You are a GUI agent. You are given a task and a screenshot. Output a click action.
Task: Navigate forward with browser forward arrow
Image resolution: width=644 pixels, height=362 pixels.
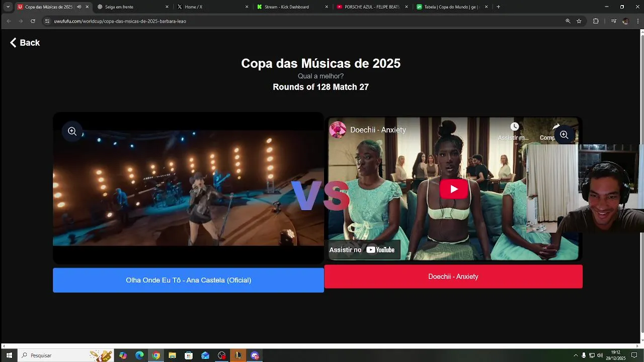coord(21,21)
